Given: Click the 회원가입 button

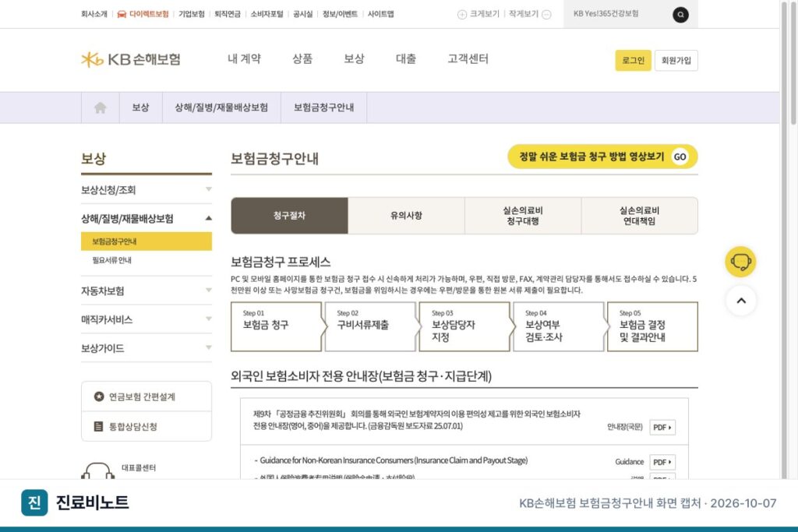Looking at the screenshot, I should (x=676, y=61).
